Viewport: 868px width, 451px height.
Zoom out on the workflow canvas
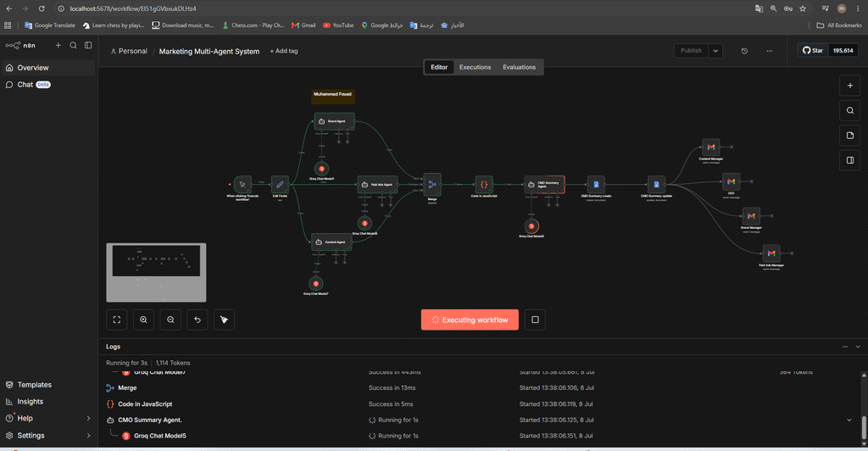[x=170, y=320]
